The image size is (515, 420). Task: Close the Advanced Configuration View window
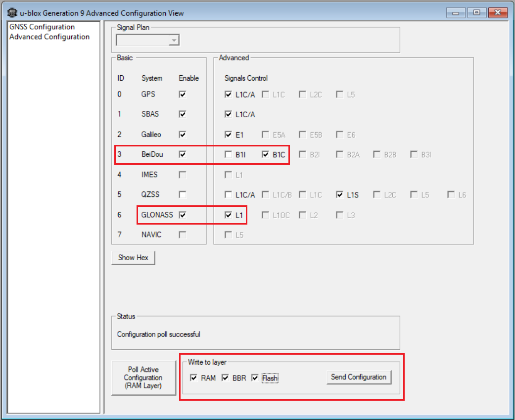498,13
